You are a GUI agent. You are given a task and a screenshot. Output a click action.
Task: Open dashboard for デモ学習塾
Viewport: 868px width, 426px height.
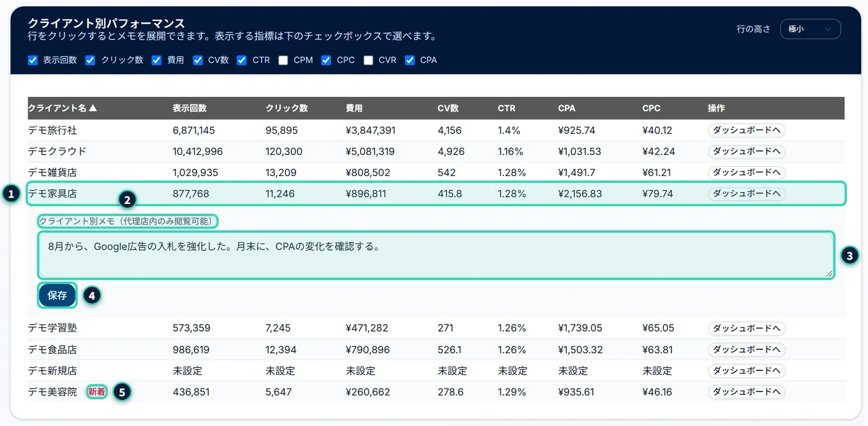coord(747,328)
